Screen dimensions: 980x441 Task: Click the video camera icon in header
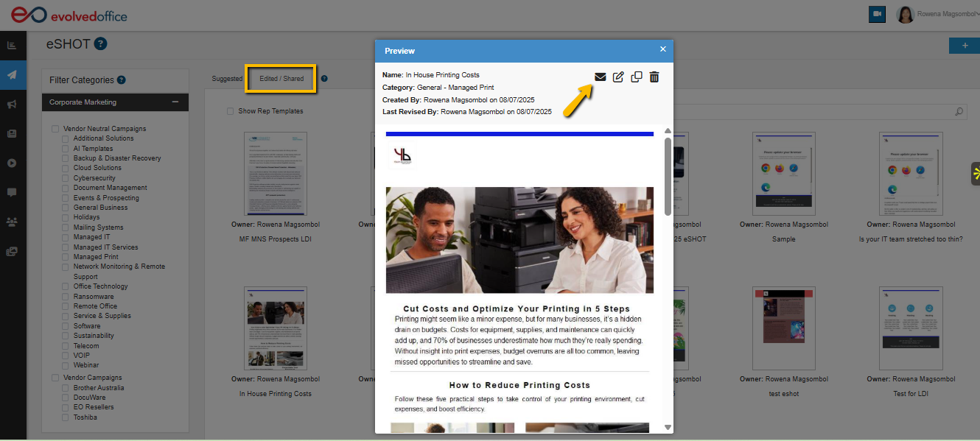(877, 14)
